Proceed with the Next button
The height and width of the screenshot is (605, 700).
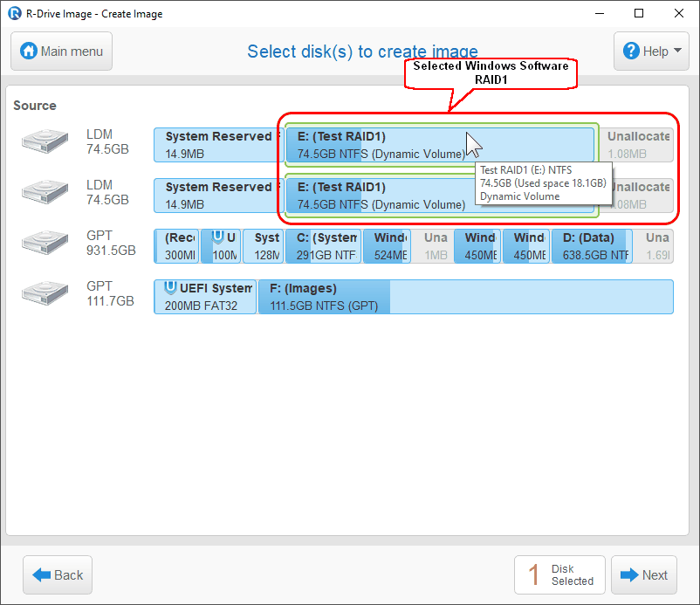point(644,574)
